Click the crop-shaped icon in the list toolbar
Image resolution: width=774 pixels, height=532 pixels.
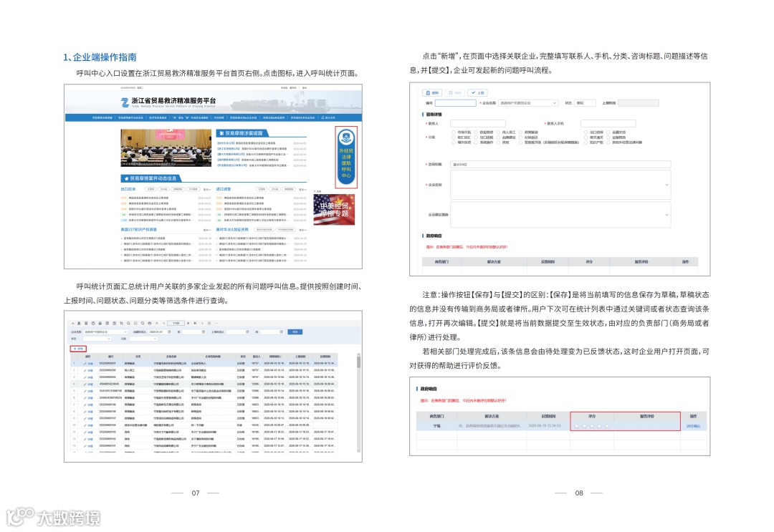121,324
